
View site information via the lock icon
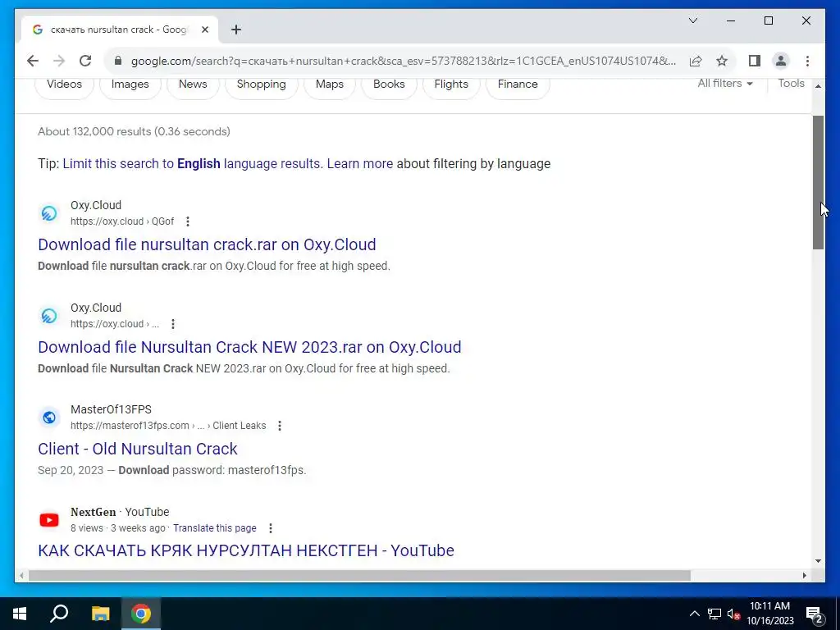(x=118, y=61)
